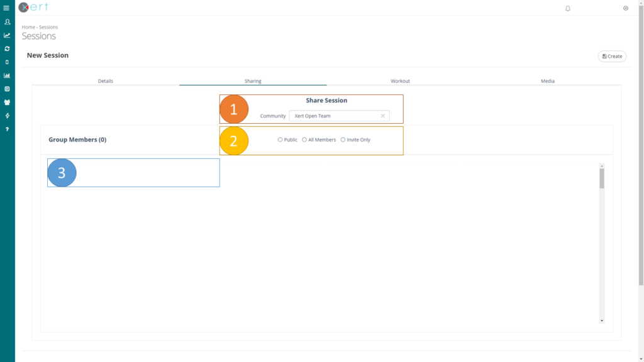This screenshot has width=644, height=362.
Task: Select the All Members radio option
Action: (304, 140)
